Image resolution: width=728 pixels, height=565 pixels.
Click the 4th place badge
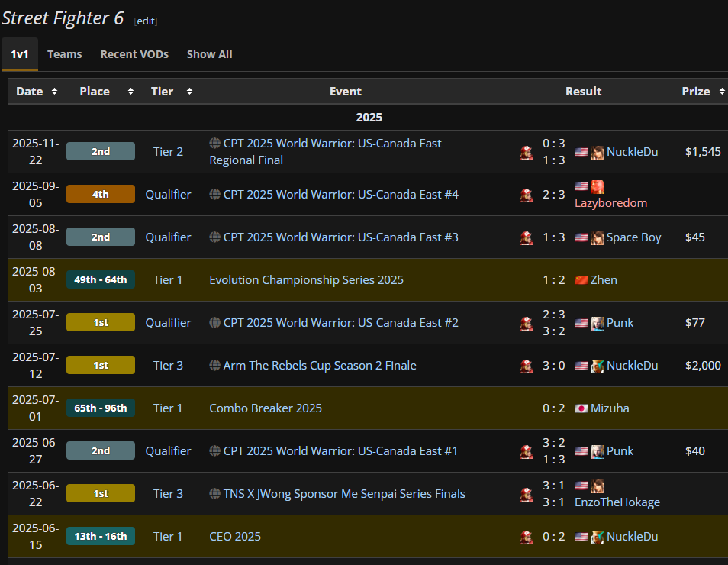(101, 194)
